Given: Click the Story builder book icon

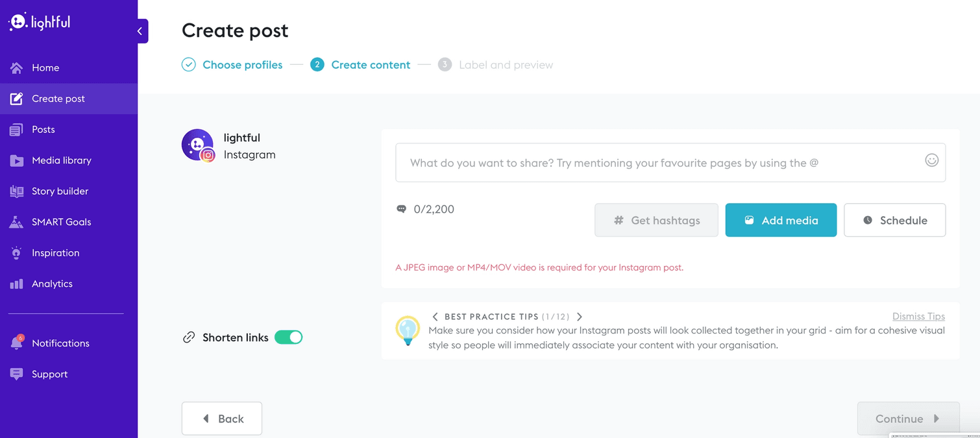Looking at the screenshot, I should tap(16, 191).
